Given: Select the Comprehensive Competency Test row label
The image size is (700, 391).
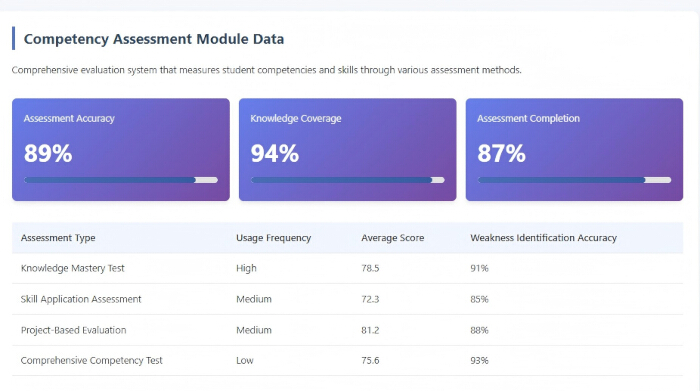Looking at the screenshot, I should click(x=92, y=361).
